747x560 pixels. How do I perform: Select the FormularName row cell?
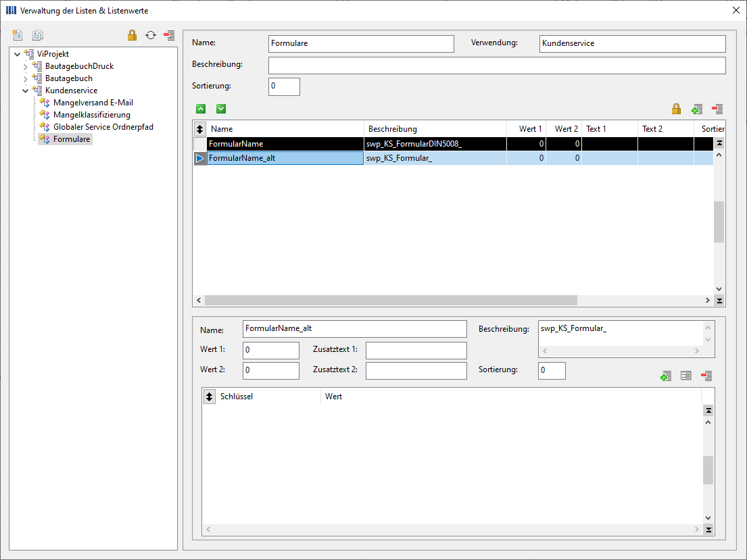285,144
